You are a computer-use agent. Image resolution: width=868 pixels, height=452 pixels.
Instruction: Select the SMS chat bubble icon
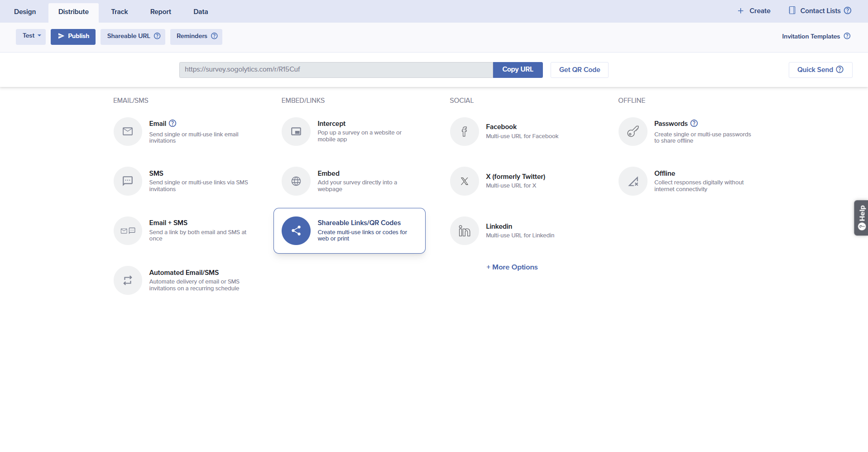click(x=128, y=181)
